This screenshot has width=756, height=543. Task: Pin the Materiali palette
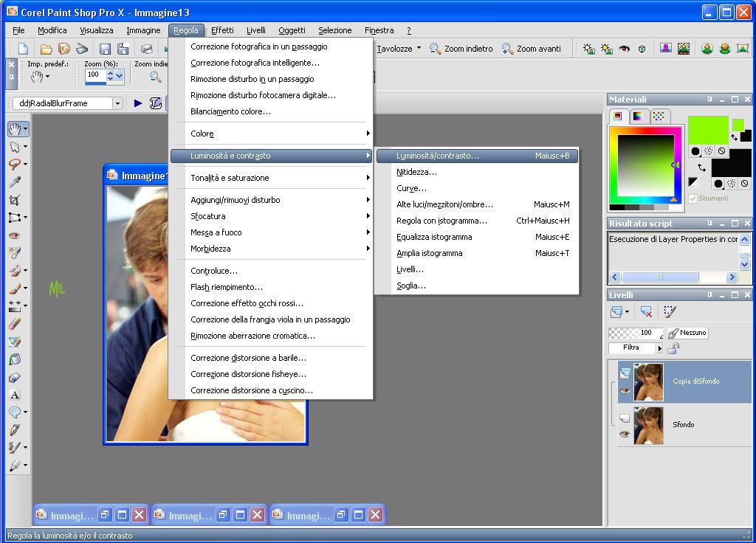coord(709,100)
